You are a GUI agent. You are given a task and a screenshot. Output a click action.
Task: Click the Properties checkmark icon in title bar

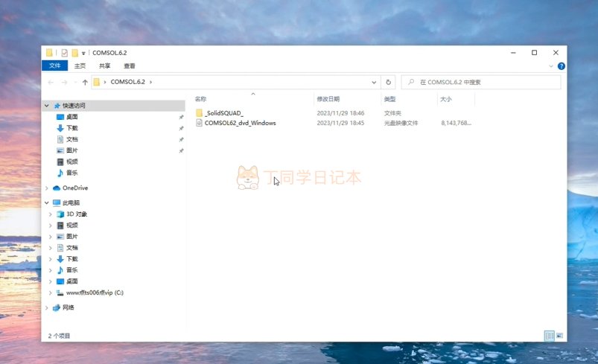65,53
